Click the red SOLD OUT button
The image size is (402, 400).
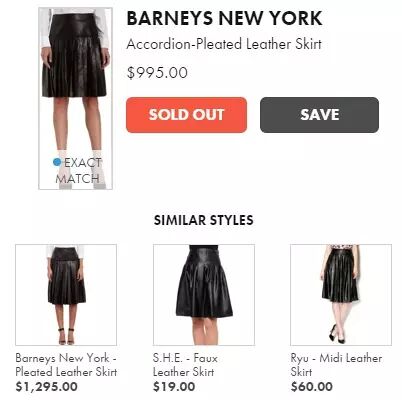click(186, 115)
